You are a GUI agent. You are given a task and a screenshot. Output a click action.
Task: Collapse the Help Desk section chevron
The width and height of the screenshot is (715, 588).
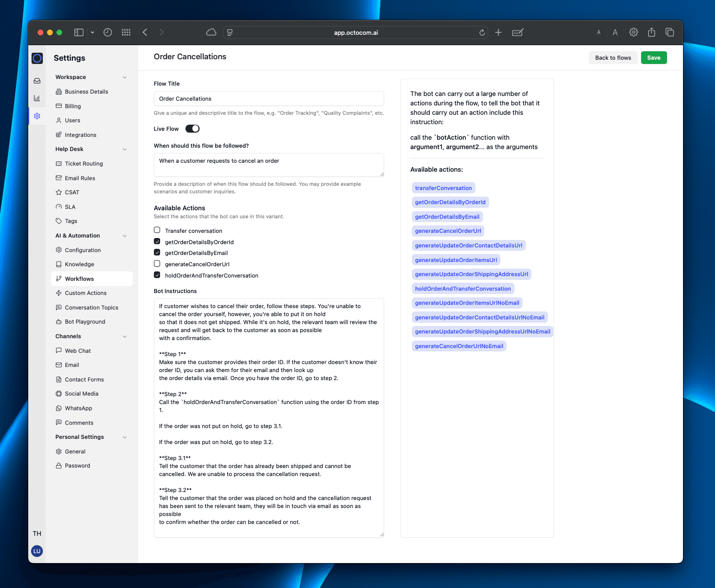click(125, 149)
